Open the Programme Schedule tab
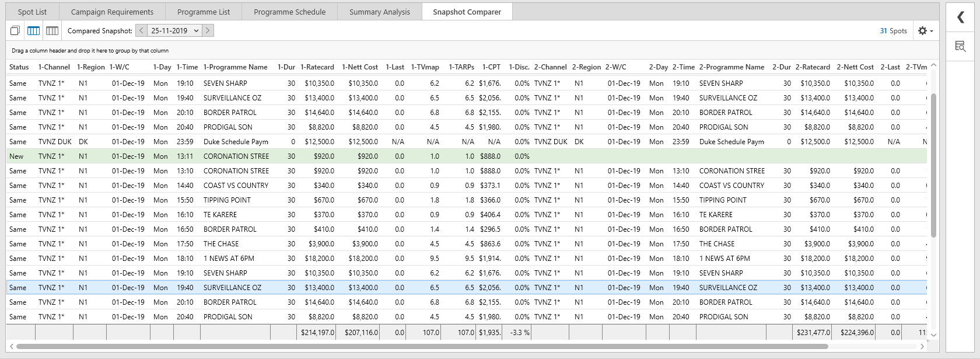This screenshot has width=980, height=359. click(x=289, y=12)
